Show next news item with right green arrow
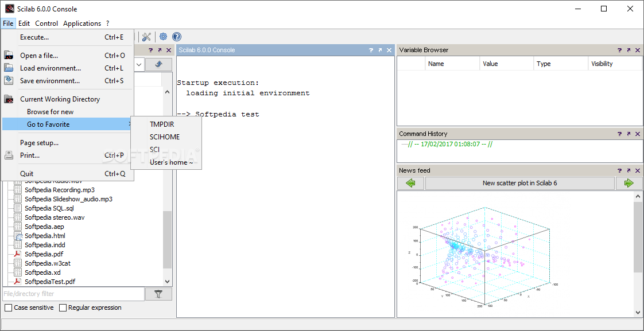644x331 pixels. (x=629, y=183)
